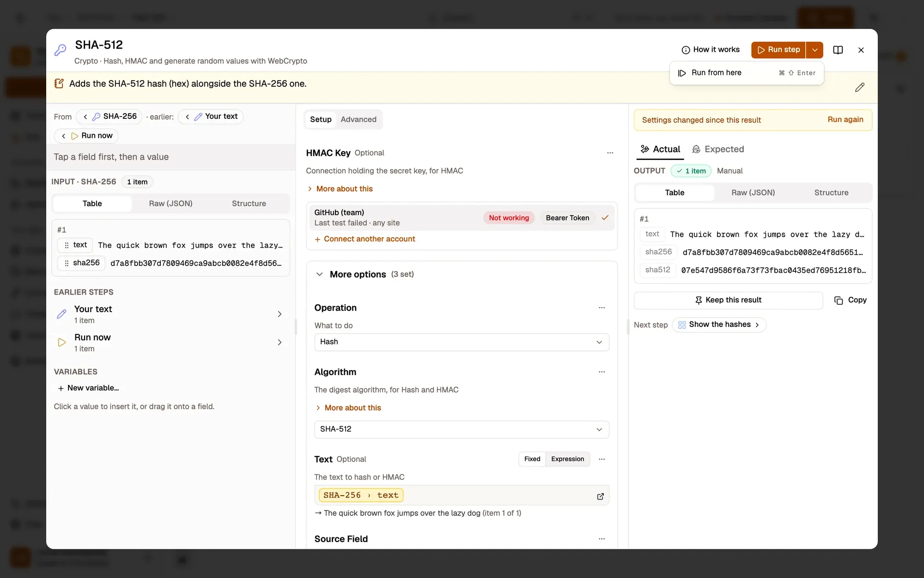
Task: Switch Text field to Fixed mode
Action: 532,459
